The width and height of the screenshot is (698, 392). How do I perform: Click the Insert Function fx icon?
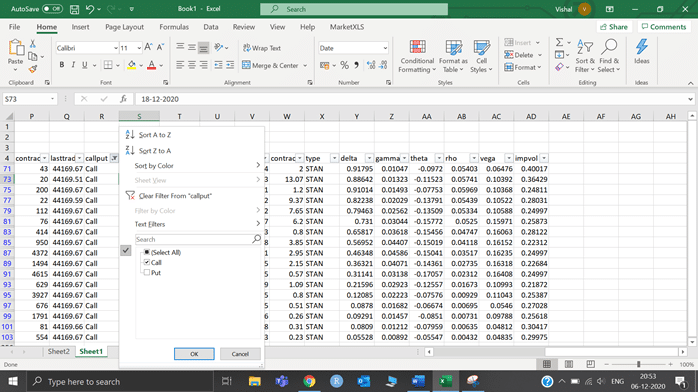pos(123,99)
